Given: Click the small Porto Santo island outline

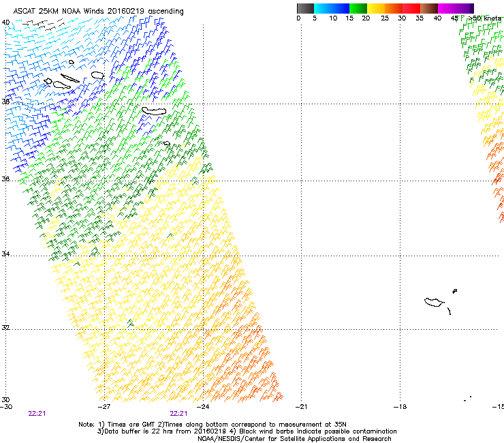Looking at the screenshot, I should point(455,291).
